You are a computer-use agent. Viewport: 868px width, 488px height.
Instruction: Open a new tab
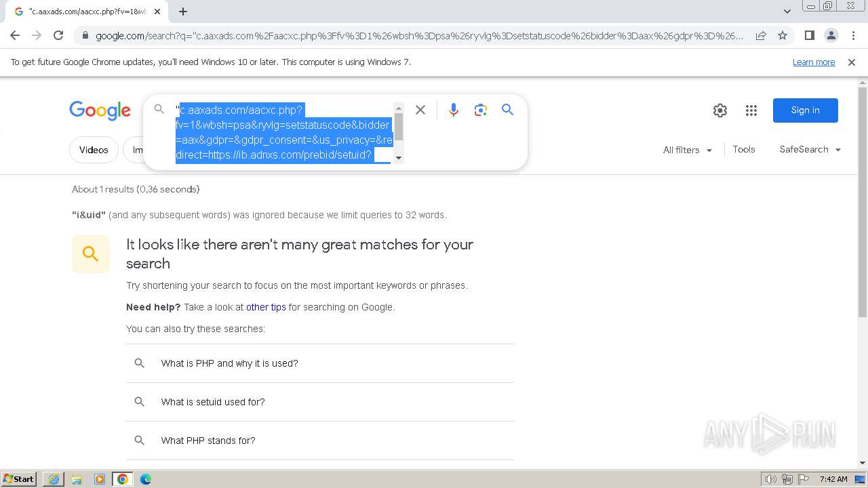click(183, 12)
